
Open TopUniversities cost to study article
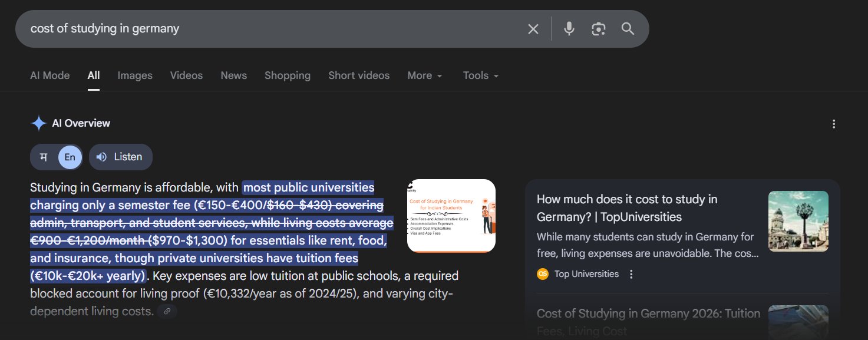coord(626,208)
